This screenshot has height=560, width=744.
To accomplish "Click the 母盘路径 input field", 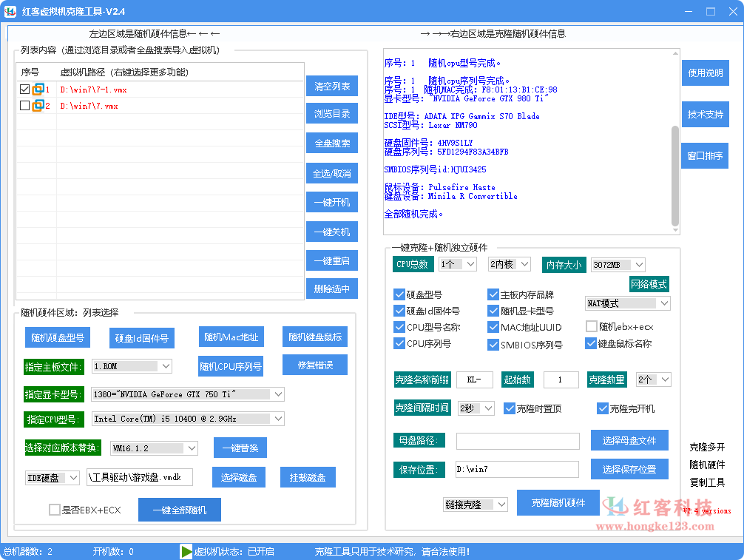I will pos(518,441).
